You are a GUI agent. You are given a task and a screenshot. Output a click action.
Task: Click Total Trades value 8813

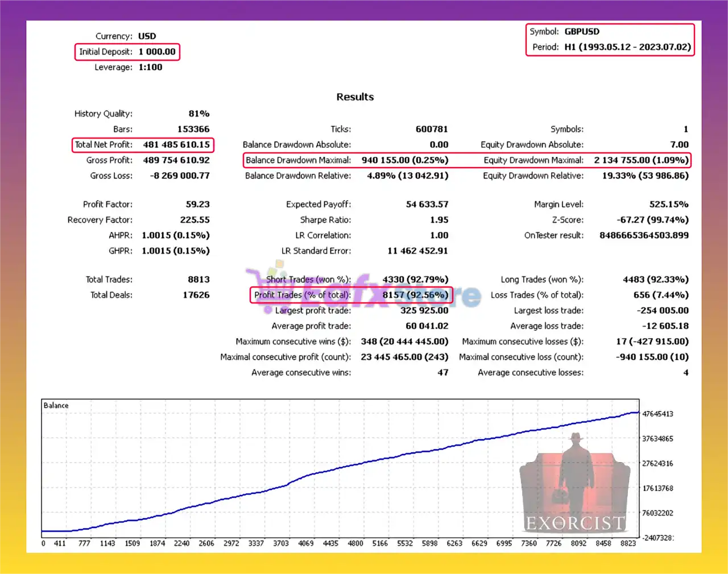click(x=198, y=280)
